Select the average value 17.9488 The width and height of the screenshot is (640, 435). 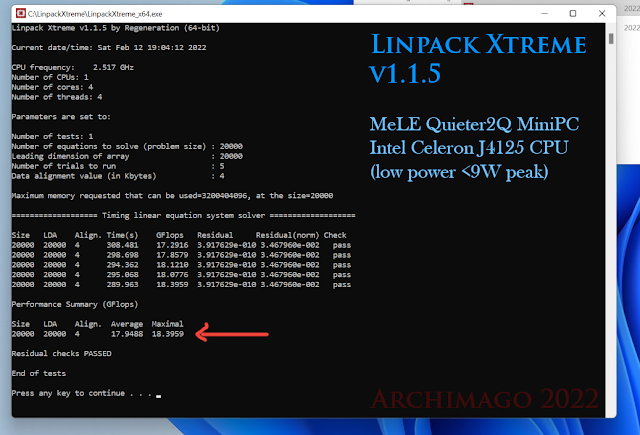(127, 334)
